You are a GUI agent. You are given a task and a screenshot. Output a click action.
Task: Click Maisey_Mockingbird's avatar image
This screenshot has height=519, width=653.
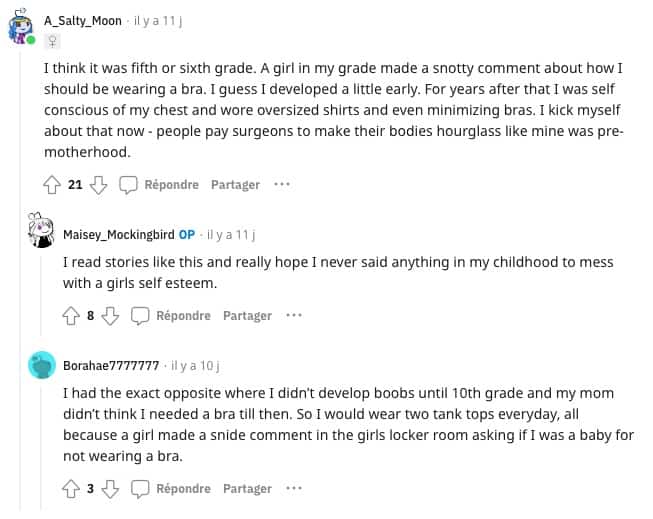[x=41, y=232]
